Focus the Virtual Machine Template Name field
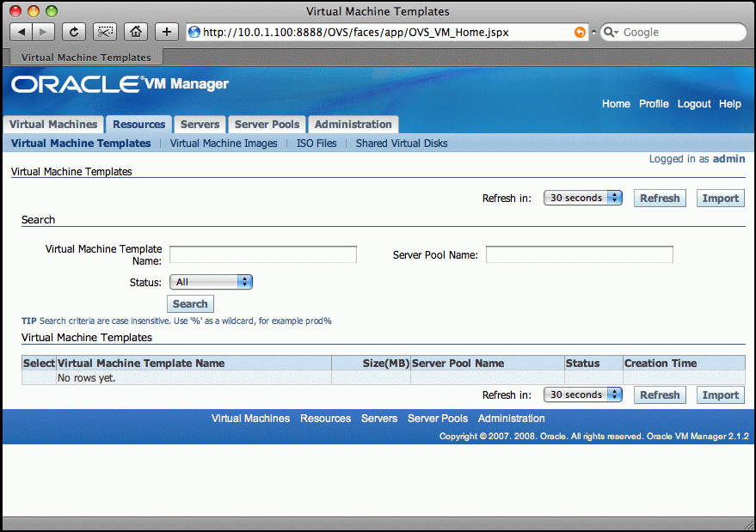 click(262, 254)
